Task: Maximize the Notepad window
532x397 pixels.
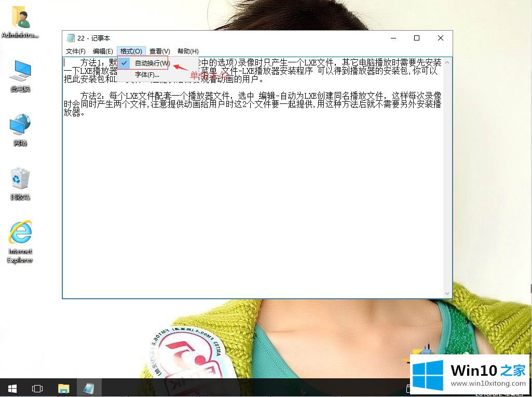Action: tap(417, 38)
